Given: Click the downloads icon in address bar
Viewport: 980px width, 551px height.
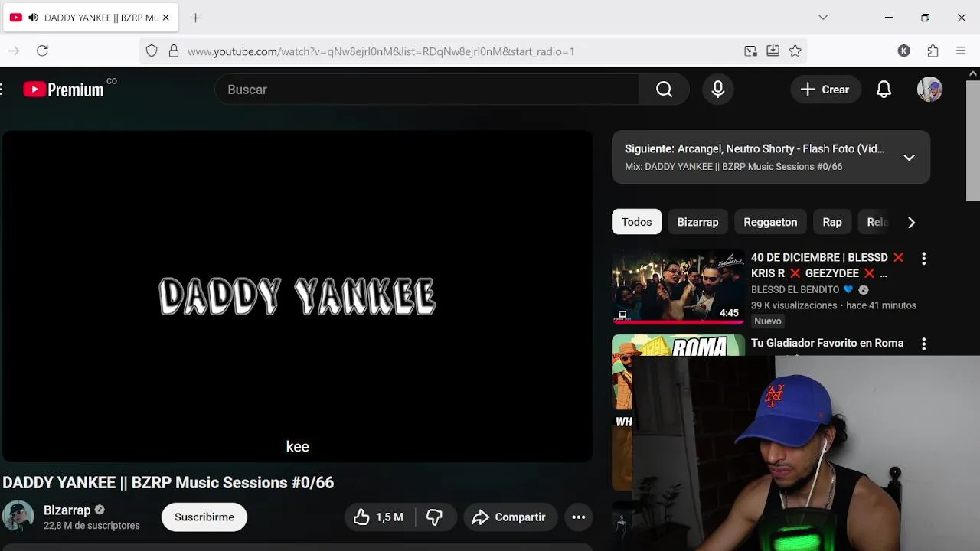Looking at the screenshot, I should point(773,51).
